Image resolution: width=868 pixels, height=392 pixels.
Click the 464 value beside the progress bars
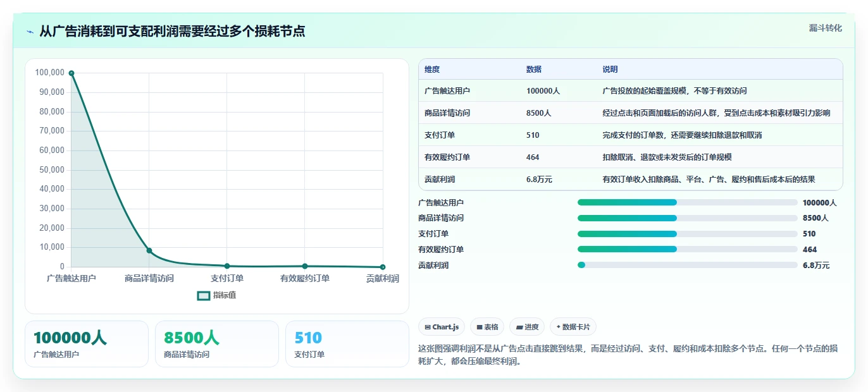pyautogui.click(x=810, y=250)
